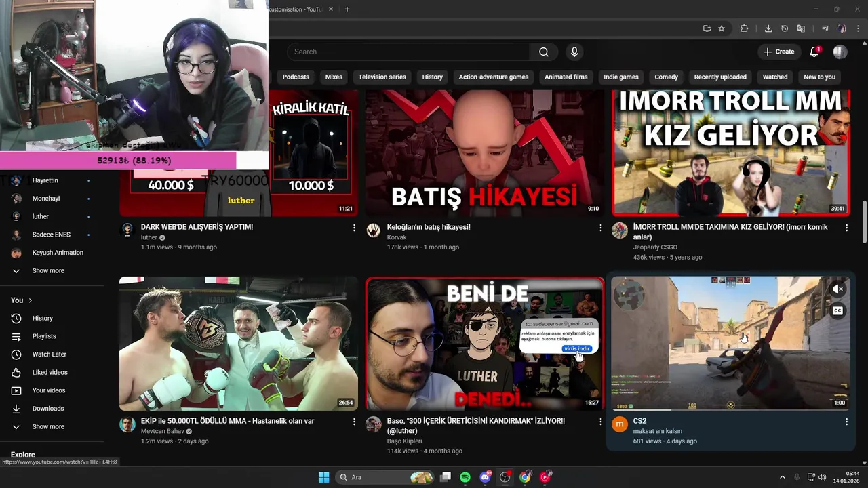Open Chrome three-dot menu
This screenshot has height=488, width=868.
point(857,28)
